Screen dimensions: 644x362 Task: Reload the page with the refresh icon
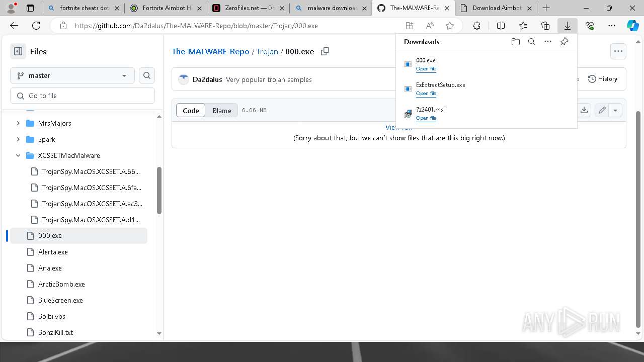36,26
